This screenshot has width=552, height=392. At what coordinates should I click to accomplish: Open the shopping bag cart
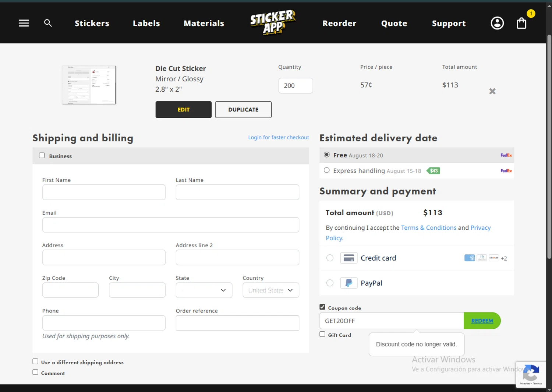click(521, 23)
